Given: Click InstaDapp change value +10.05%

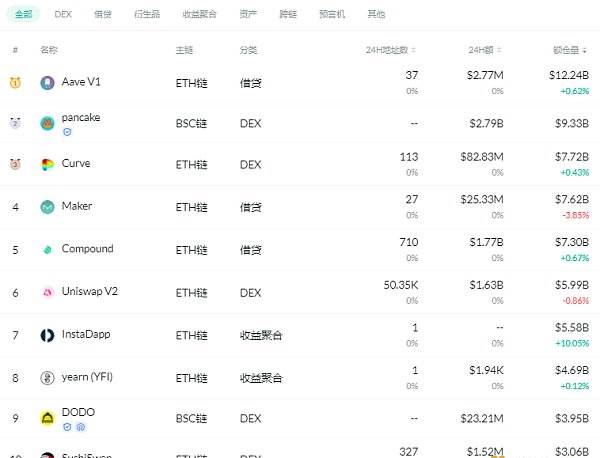Looking at the screenshot, I should click(x=572, y=343).
